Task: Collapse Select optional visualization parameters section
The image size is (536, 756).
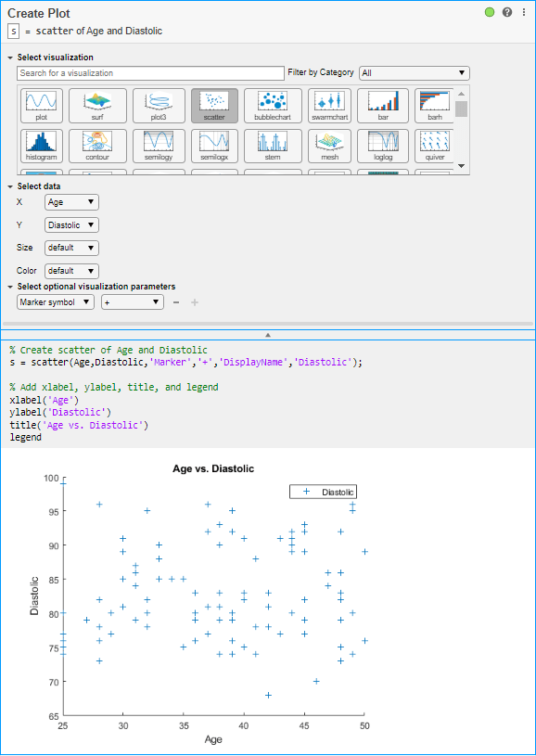Action: pos(10,287)
